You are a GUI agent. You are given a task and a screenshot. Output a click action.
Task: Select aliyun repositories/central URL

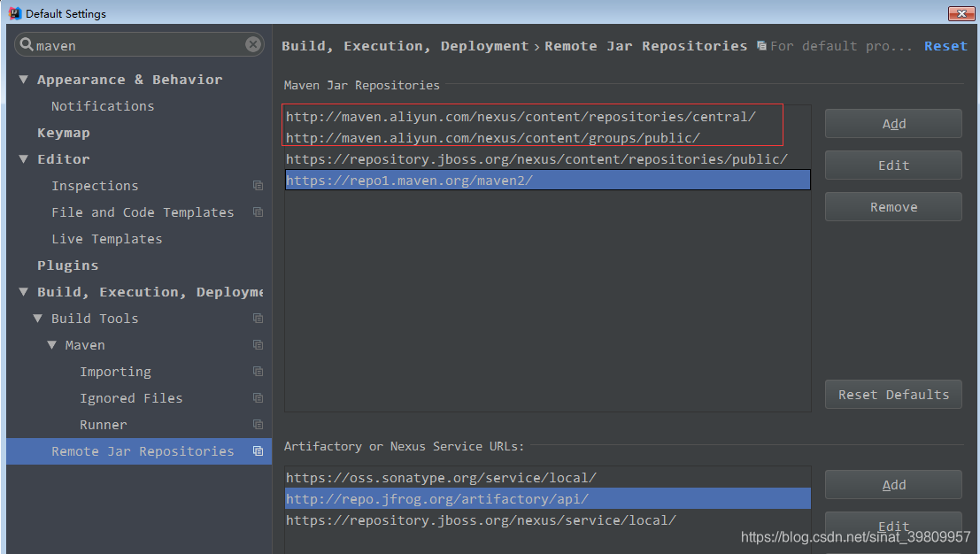point(547,117)
